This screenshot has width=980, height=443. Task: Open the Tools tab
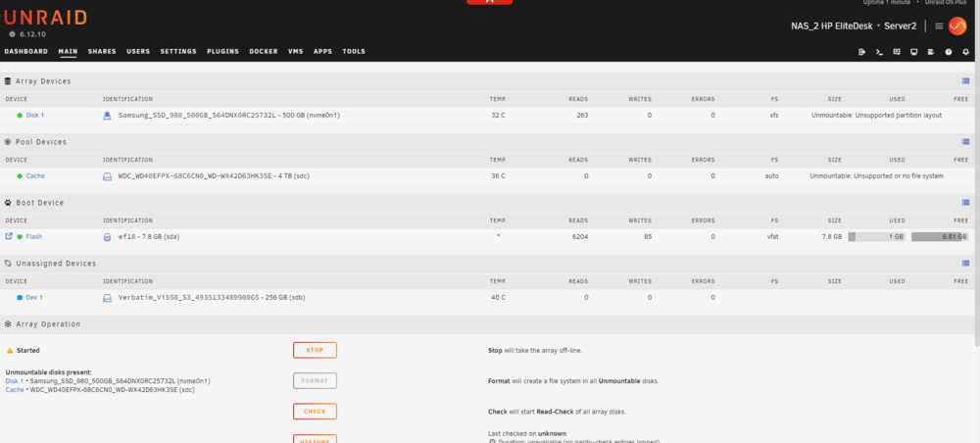(x=354, y=51)
